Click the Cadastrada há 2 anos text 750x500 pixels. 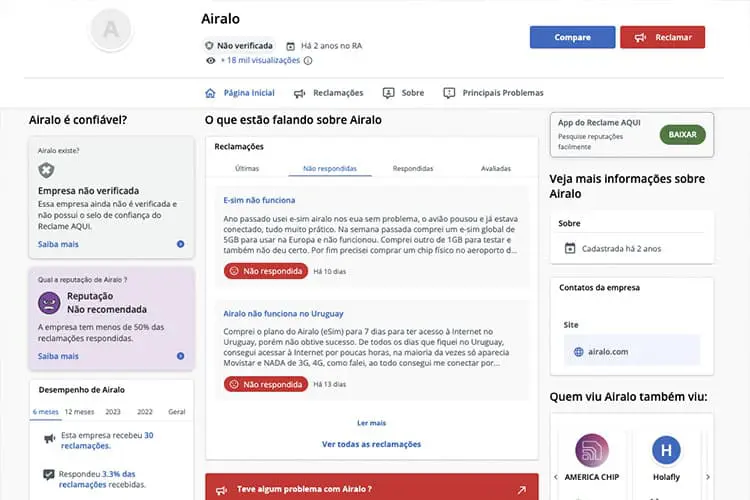621,249
